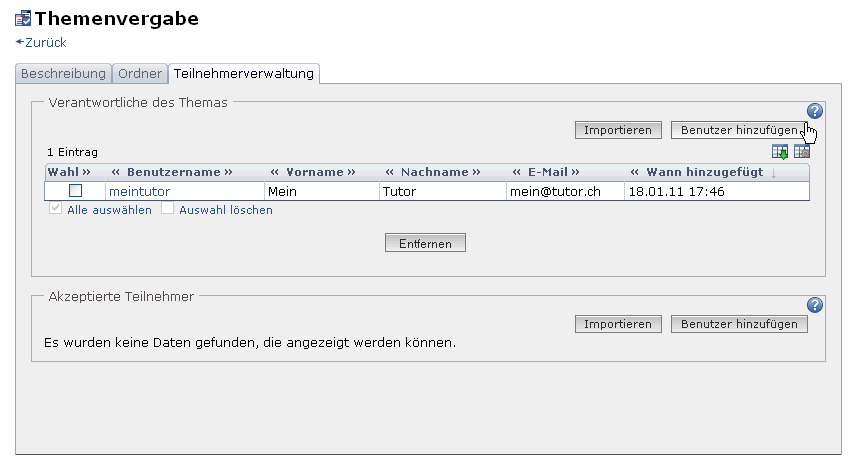Open the Ordner tab

click(x=139, y=74)
